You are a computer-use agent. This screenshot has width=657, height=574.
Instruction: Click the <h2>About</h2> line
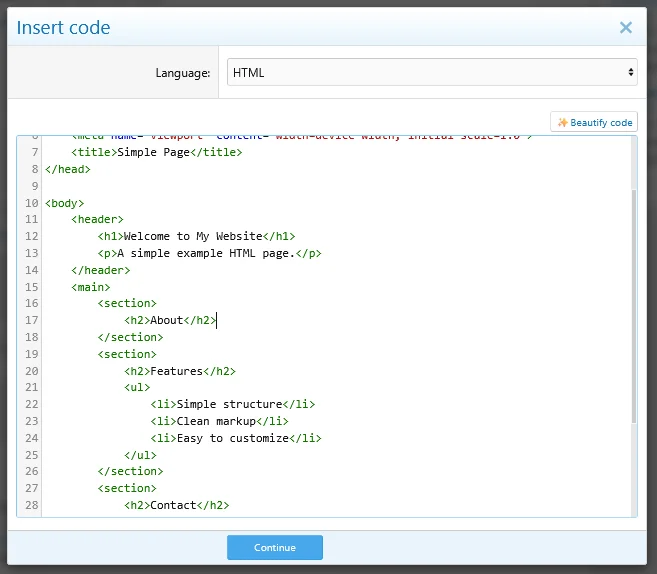(170, 321)
